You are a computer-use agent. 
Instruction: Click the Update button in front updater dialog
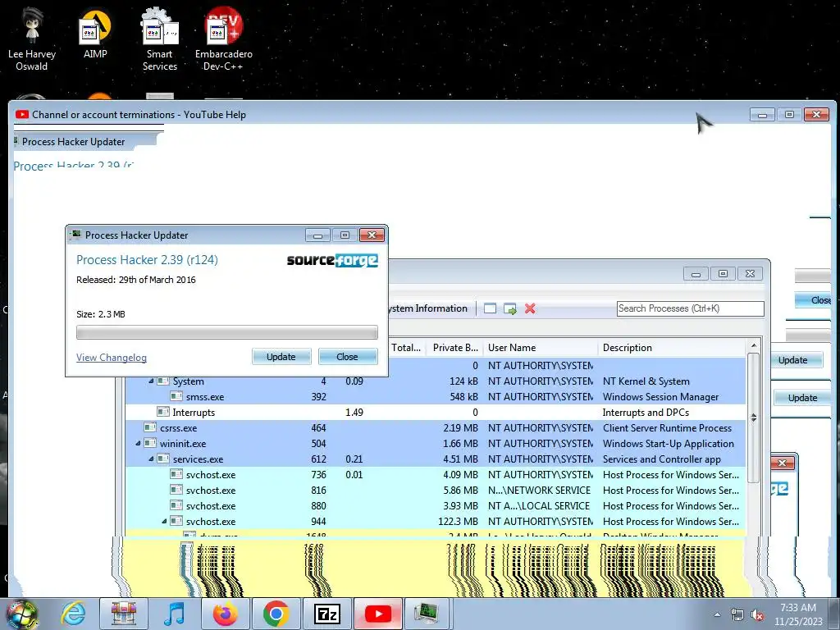(281, 357)
